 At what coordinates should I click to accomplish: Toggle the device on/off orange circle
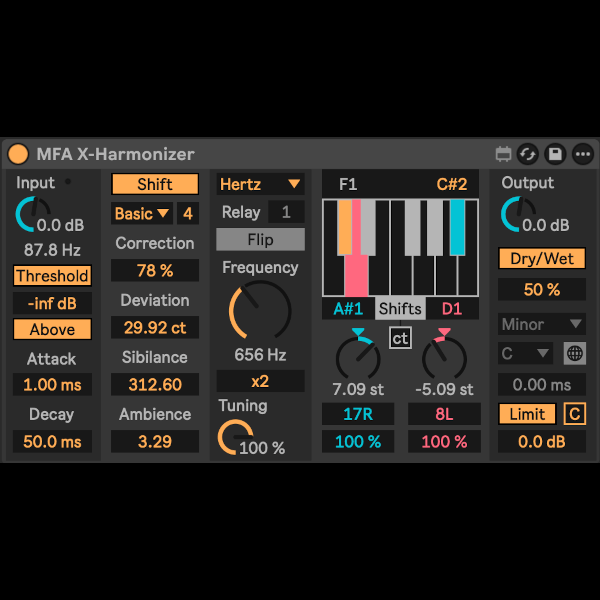(x=18, y=154)
